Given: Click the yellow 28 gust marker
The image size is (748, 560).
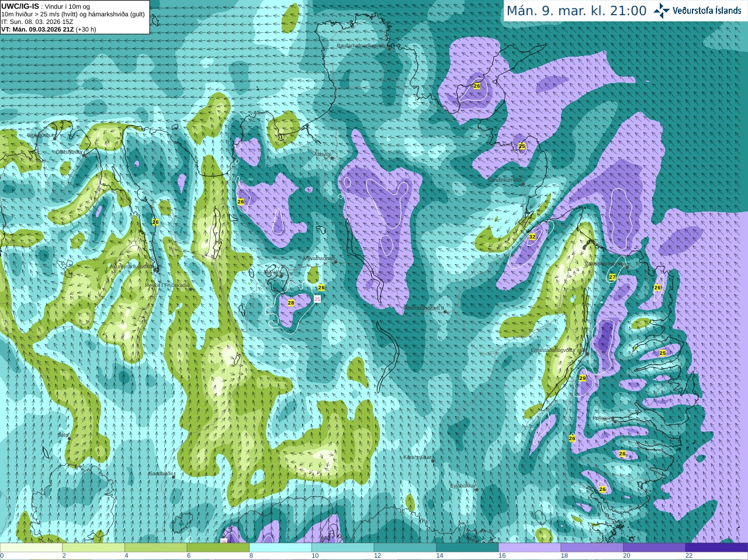Looking at the screenshot, I should [x=291, y=303].
